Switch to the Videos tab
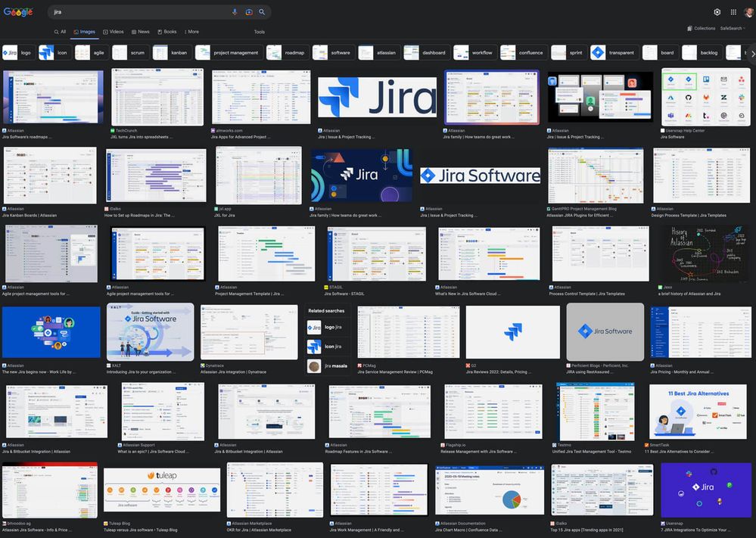756x538 pixels. tap(114, 32)
